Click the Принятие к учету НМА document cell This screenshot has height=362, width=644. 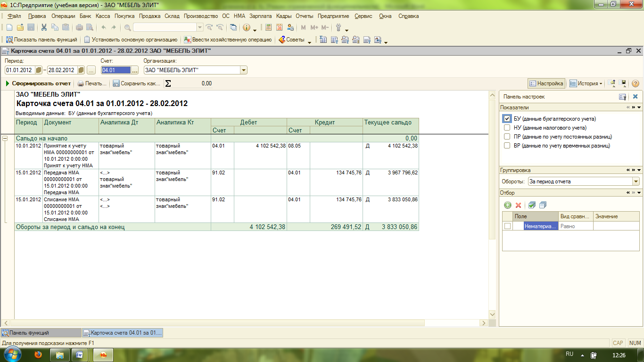click(71, 156)
